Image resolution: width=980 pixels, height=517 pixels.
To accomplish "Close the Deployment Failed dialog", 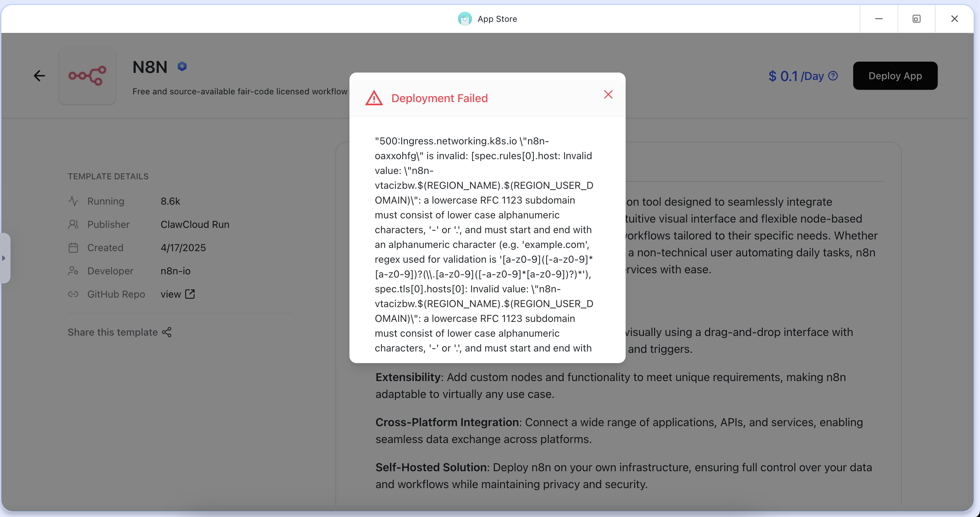I will coord(608,94).
